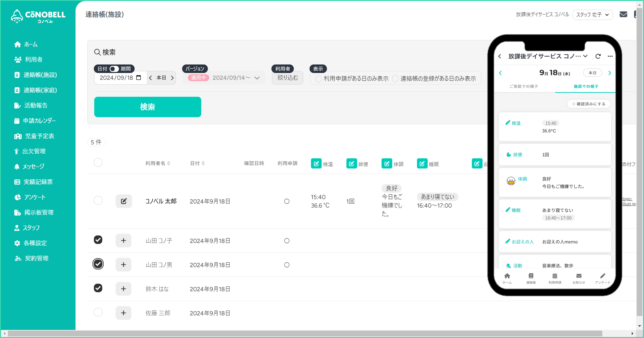
Task: Click phone preview next date arrow
Action: [x=610, y=73]
